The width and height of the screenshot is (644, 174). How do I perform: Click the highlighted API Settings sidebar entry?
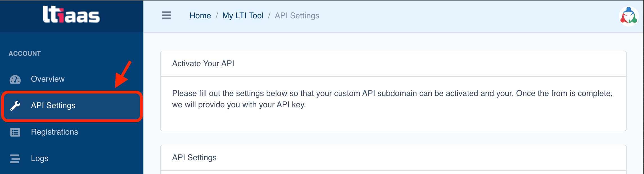53,105
